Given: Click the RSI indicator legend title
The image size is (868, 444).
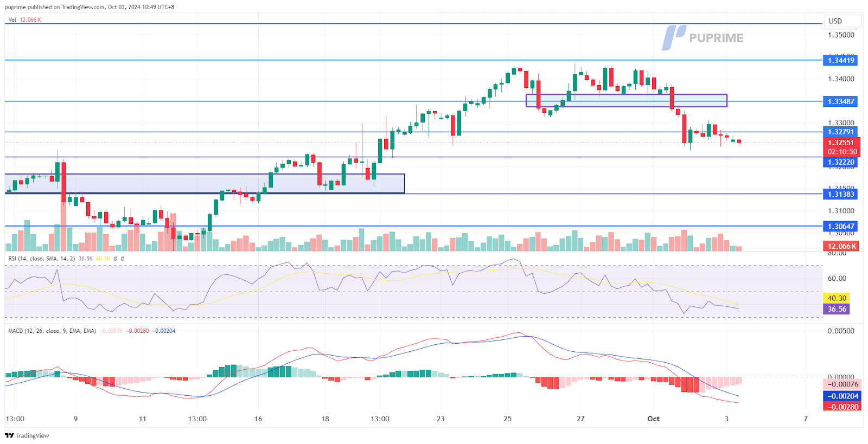Looking at the screenshot, I should pyautogui.click(x=42, y=259).
